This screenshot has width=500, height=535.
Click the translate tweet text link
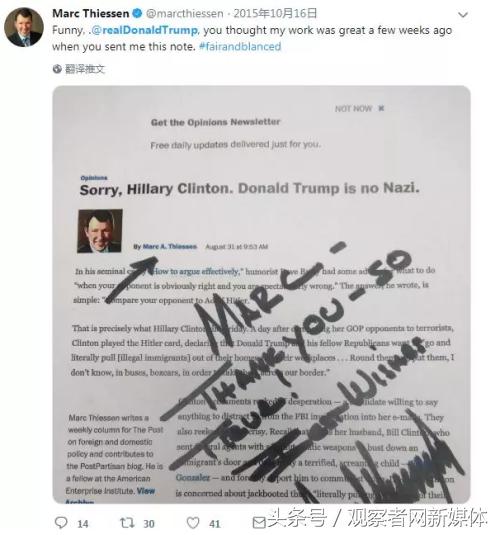point(84,69)
